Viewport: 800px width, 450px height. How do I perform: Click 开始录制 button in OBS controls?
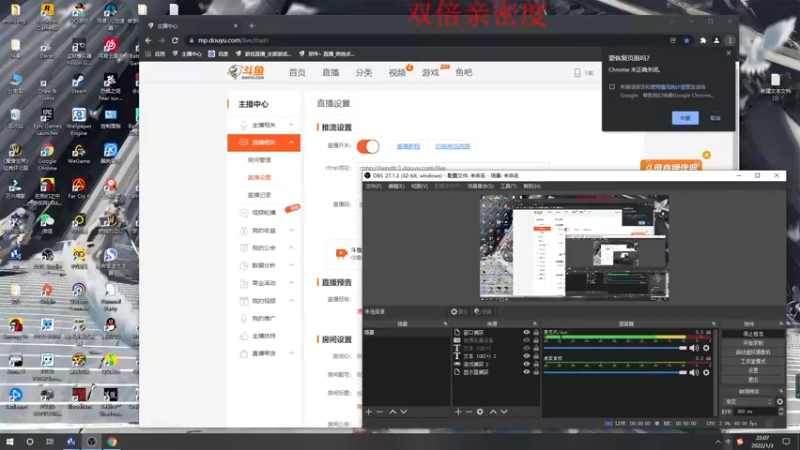753,343
